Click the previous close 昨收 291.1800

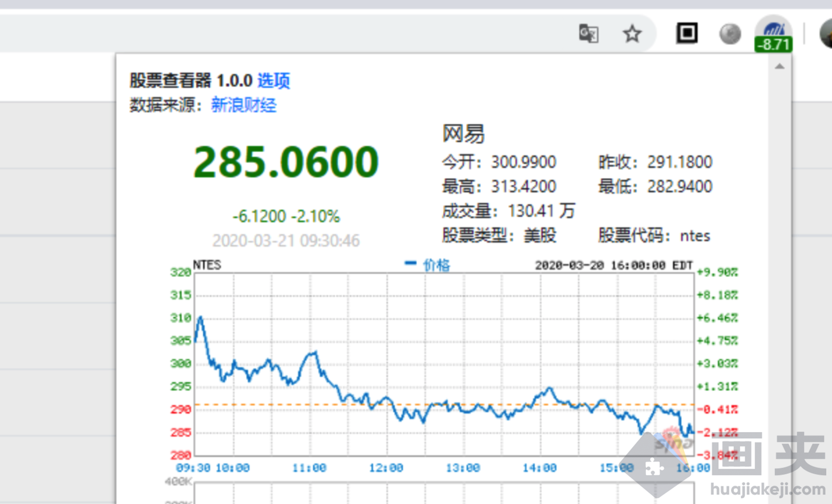(x=655, y=162)
